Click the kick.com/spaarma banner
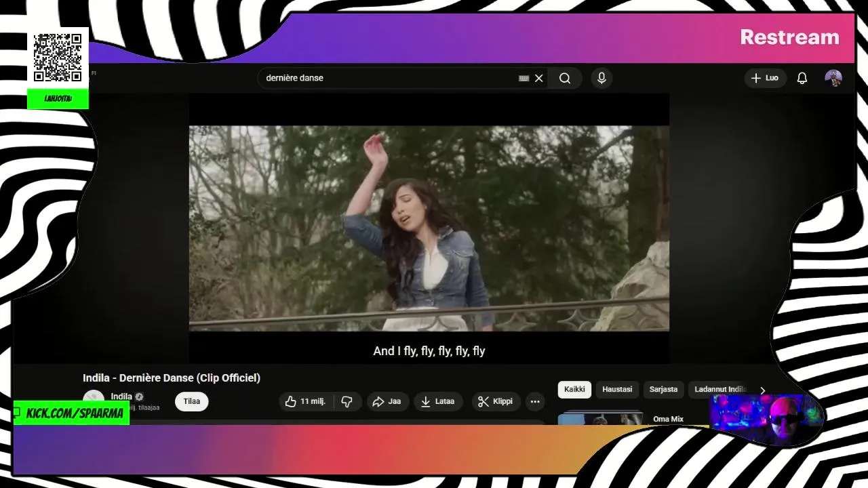The image size is (868, 488). [x=72, y=413]
